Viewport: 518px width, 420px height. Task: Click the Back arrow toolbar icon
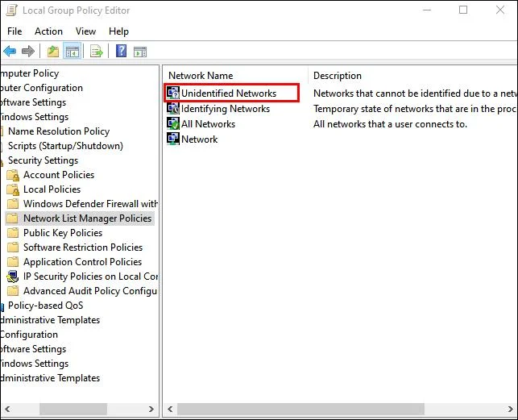point(10,52)
